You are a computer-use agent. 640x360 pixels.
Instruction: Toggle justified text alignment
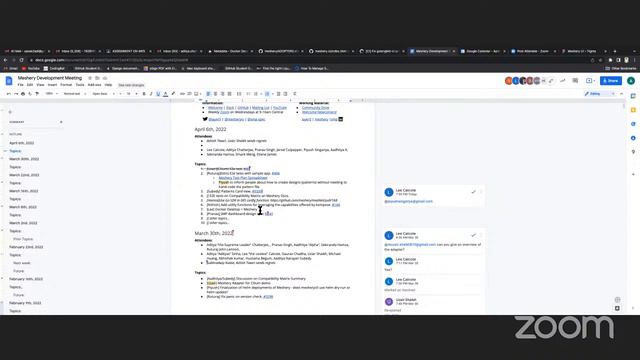click(x=229, y=94)
